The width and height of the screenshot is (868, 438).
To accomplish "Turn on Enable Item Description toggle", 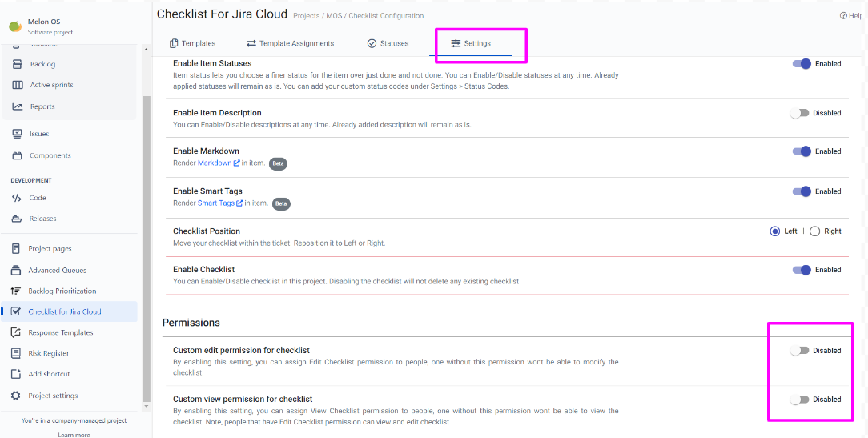I will (799, 113).
